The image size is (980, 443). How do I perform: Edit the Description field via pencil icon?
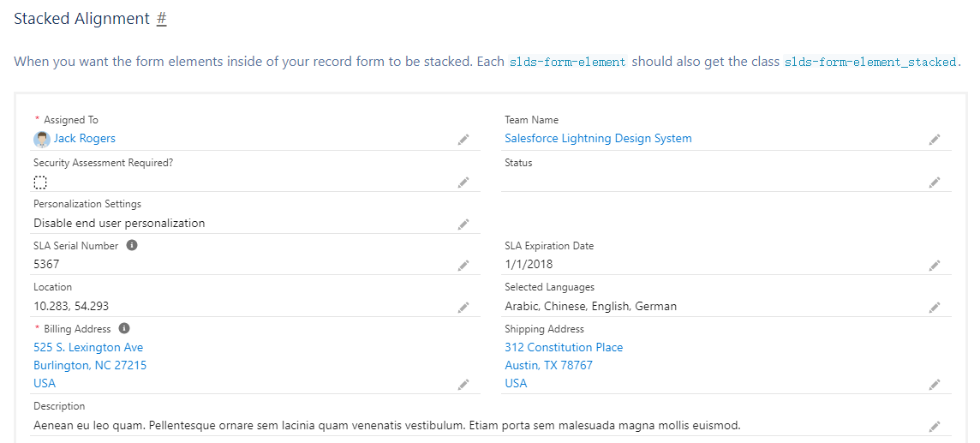[x=935, y=426]
